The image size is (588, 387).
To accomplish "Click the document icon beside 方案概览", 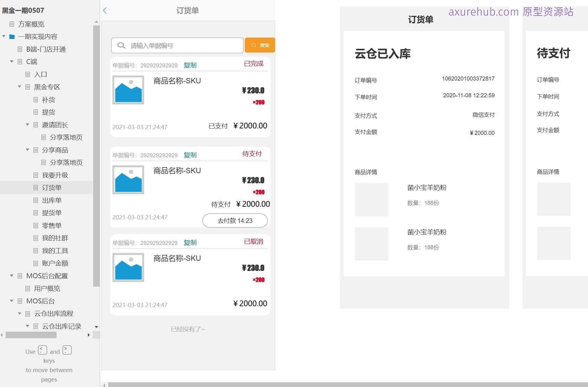I will (11, 24).
